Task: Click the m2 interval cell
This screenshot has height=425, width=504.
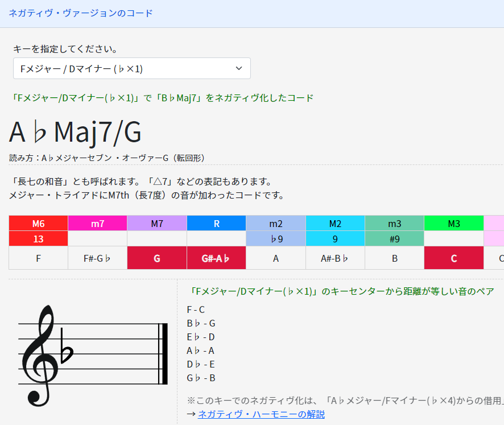Action: tap(276, 224)
